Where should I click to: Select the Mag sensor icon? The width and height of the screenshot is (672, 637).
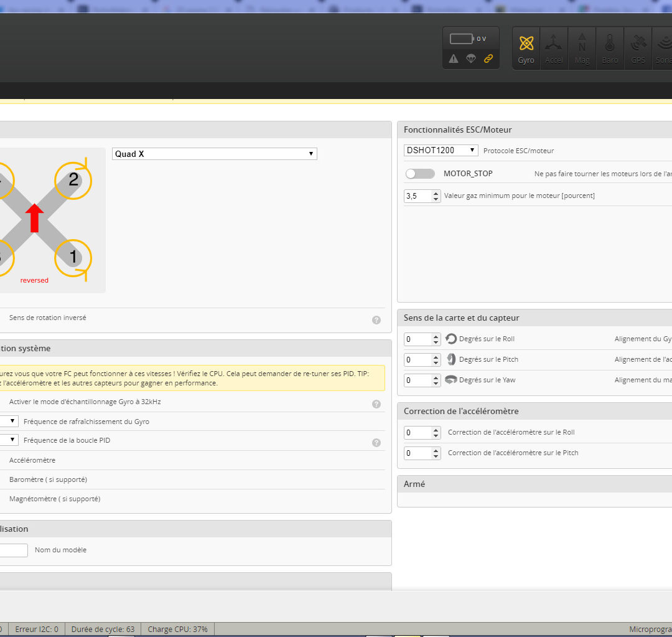click(x=582, y=48)
